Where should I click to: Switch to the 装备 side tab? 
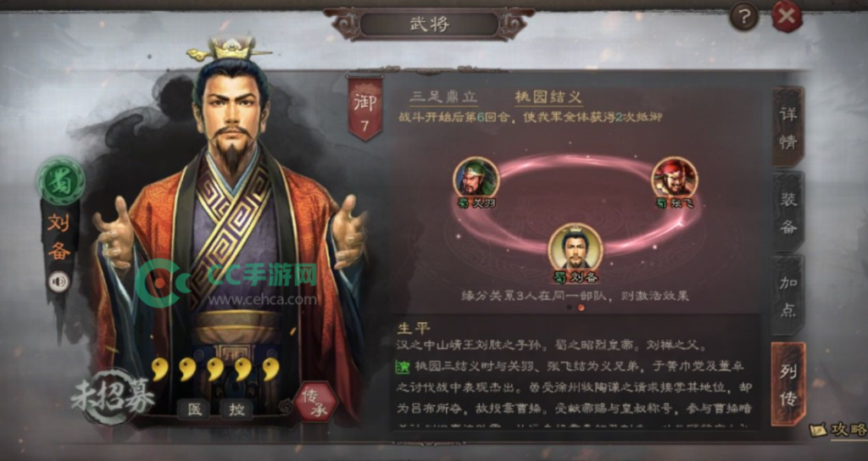(x=787, y=213)
